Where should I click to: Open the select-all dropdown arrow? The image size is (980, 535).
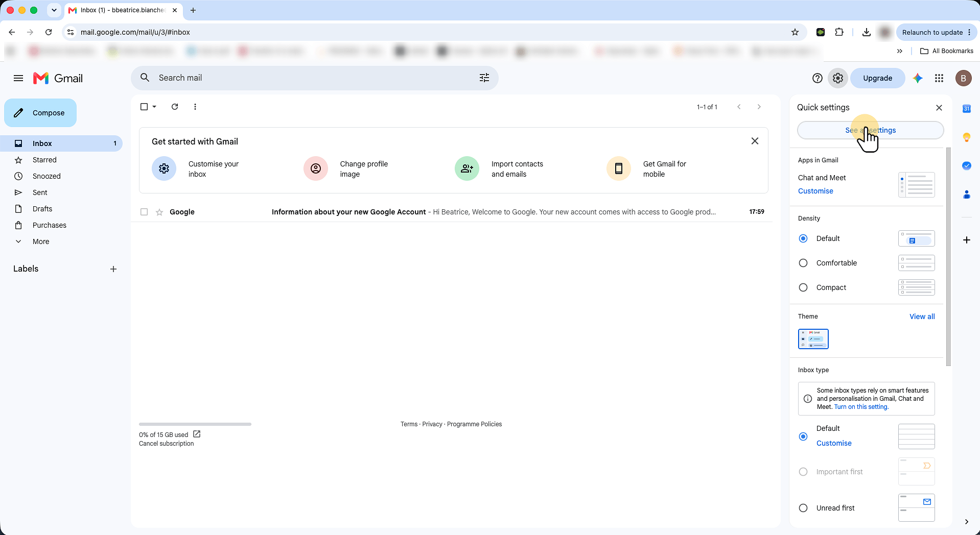[x=154, y=107]
